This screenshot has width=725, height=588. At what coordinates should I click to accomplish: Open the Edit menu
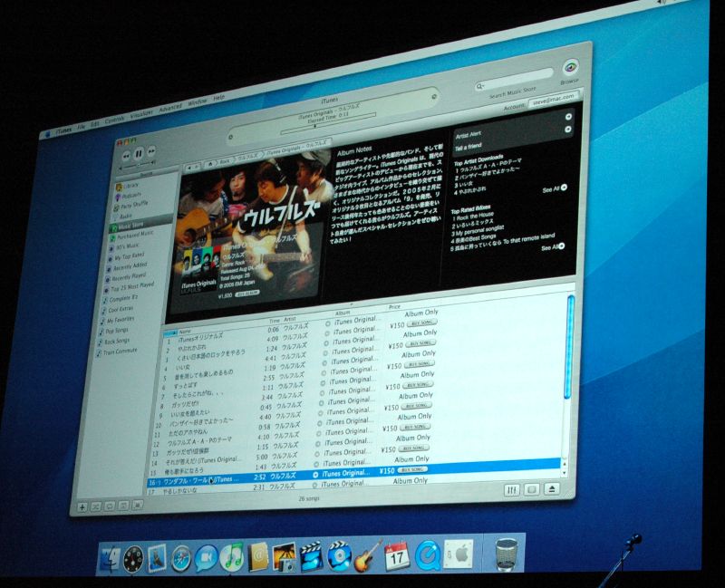click(95, 124)
